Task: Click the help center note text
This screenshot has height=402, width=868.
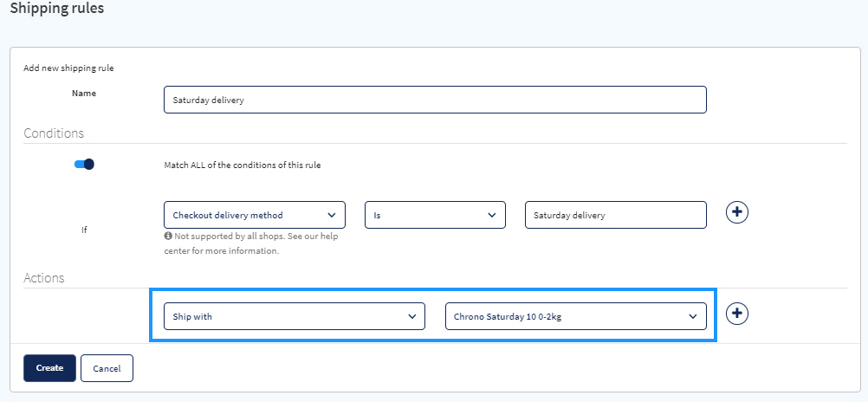Action: click(251, 243)
